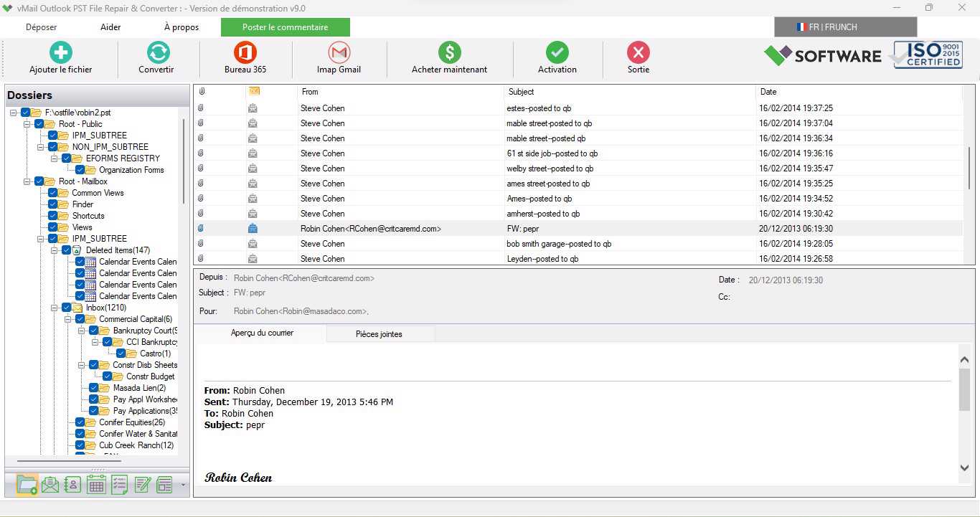Select the Aperçu du courrier tab
The image size is (980, 517).
tap(262, 333)
